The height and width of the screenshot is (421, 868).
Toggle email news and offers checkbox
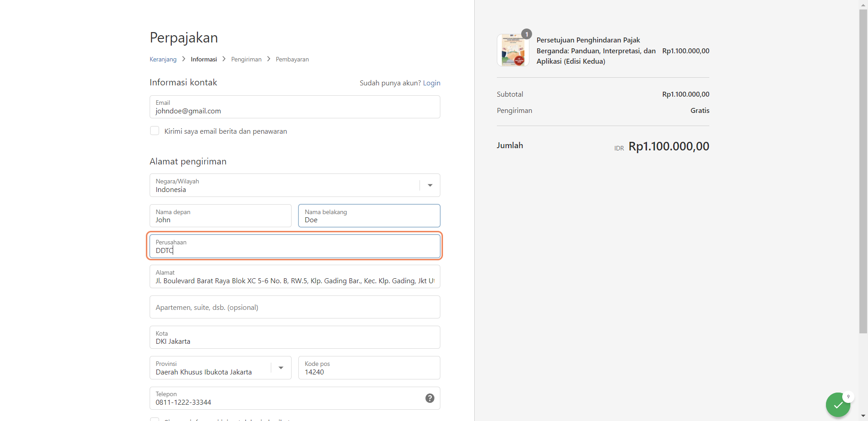pyautogui.click(x=155, y=131)
